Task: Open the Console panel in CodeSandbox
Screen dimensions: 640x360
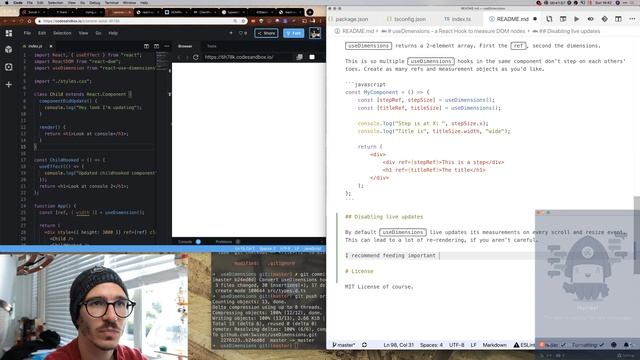Action: tap(185, 242)
